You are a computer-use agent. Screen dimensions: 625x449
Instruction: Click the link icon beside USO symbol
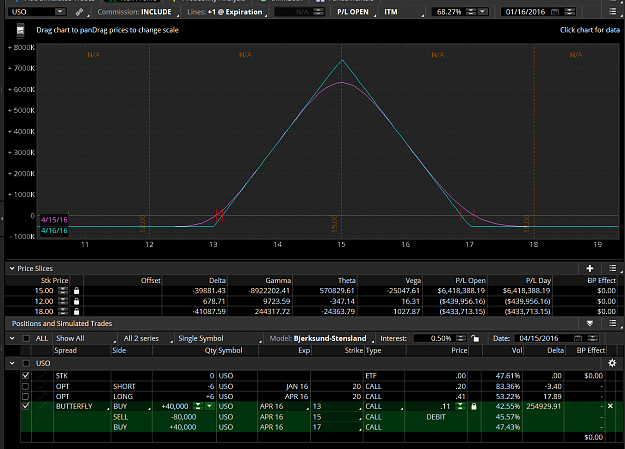[x=79, y=12]
